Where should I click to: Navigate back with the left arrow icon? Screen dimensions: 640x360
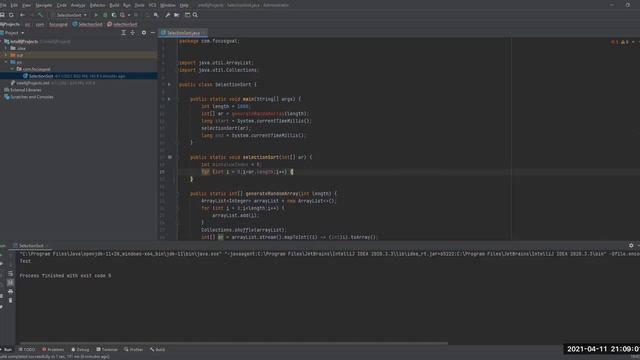[22, 15]
